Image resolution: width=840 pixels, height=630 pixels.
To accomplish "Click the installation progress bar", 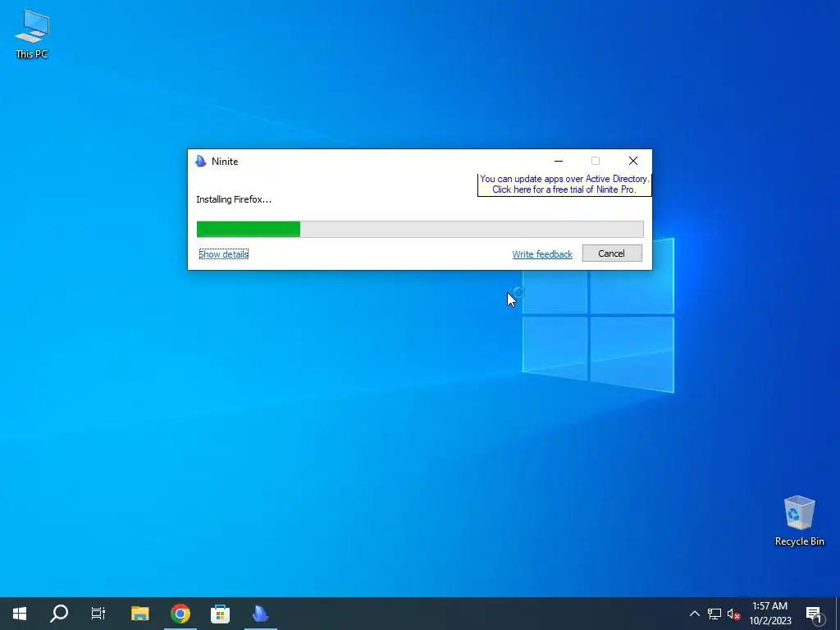I will [x=420, y=229].
